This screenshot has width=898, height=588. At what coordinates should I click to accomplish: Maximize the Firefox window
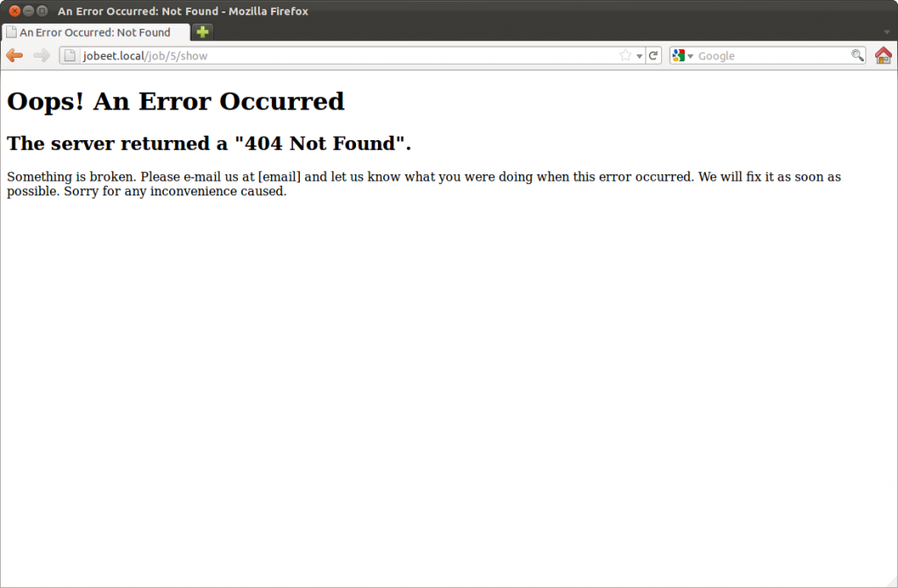pyautogui.click(x=42, y=11)
